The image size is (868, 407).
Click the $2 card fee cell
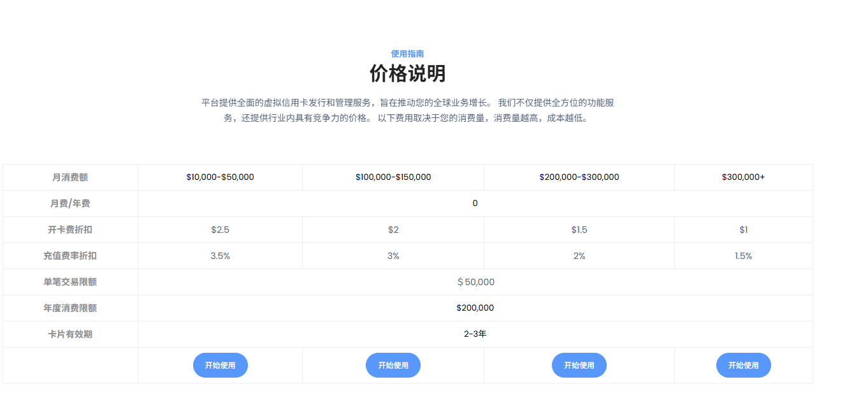point(393,230)
